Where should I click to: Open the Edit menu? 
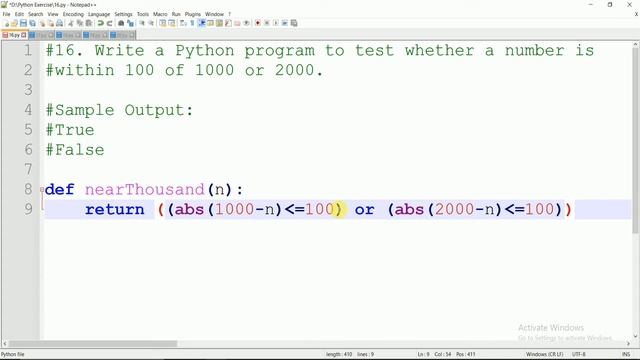pos(19,14)
